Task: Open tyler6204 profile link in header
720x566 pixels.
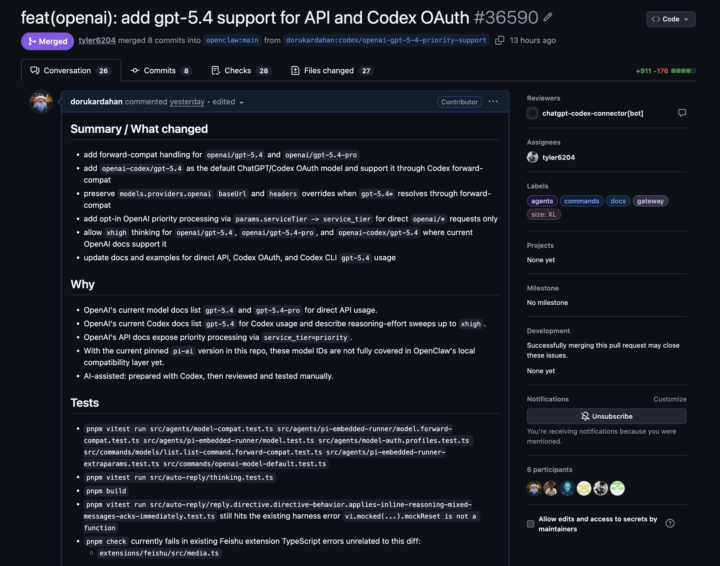Action: point(97,40)
